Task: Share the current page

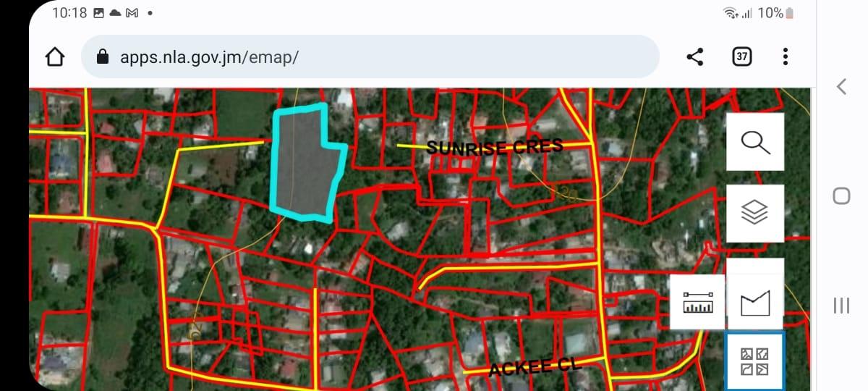Action: click(695, 57)
